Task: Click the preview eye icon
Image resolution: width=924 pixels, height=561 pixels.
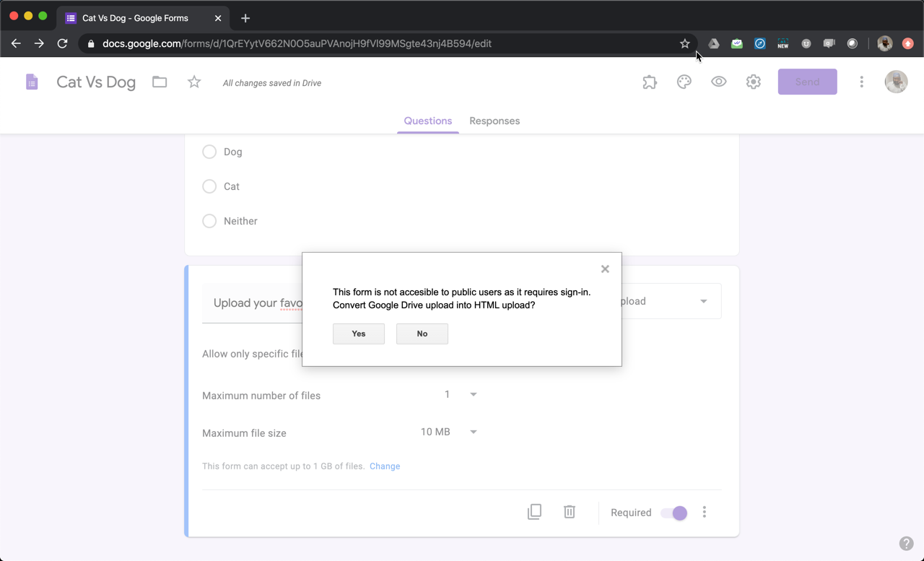Action: [x=718, y=82]
